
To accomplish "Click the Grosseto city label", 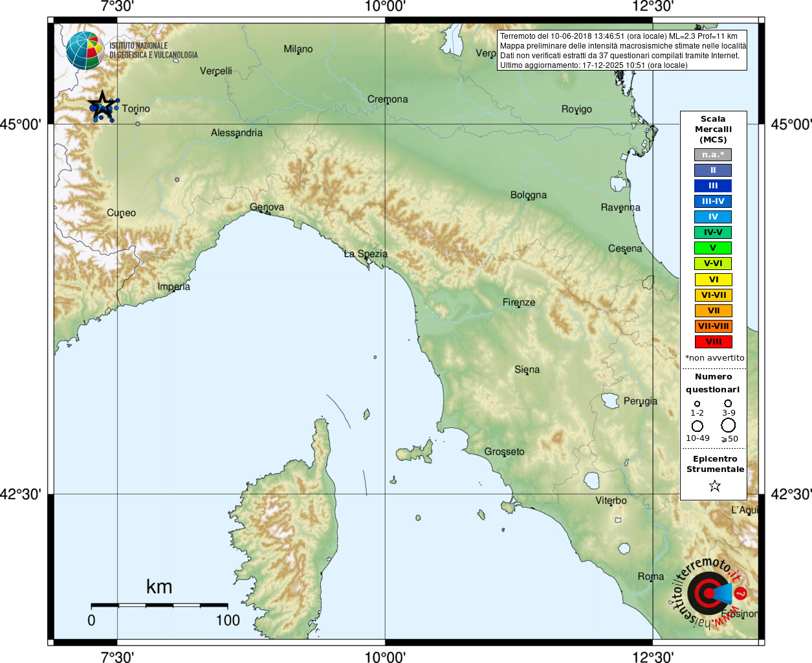I will click(505, 452).
